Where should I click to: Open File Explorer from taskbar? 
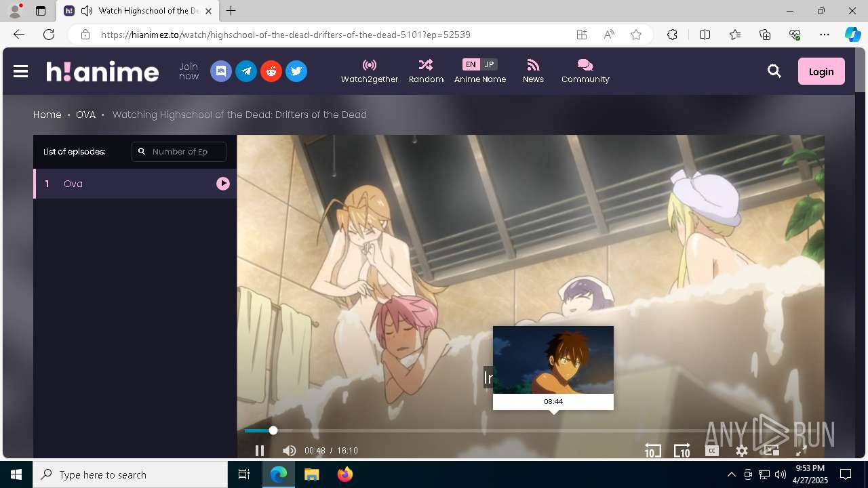pos(311,474)
